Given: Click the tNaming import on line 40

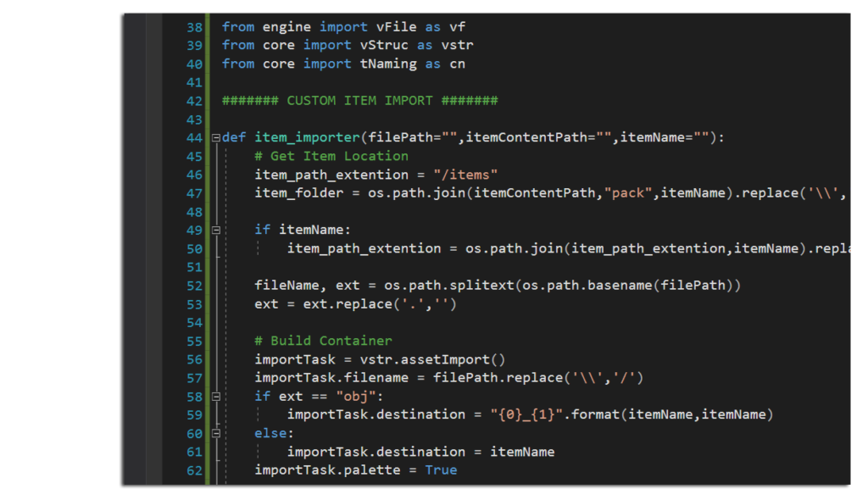Looking at the screenshot, I should click(388, 63).
